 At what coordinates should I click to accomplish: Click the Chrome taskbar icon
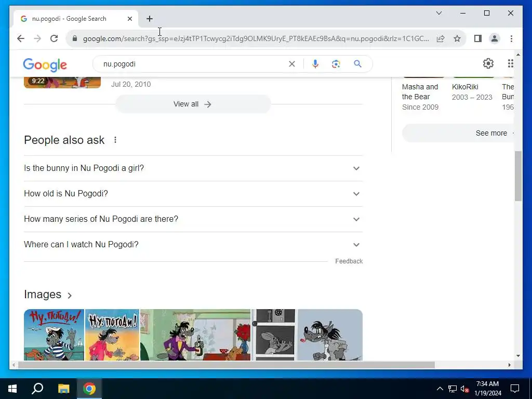pyautogui.click(x=89, y=389)
